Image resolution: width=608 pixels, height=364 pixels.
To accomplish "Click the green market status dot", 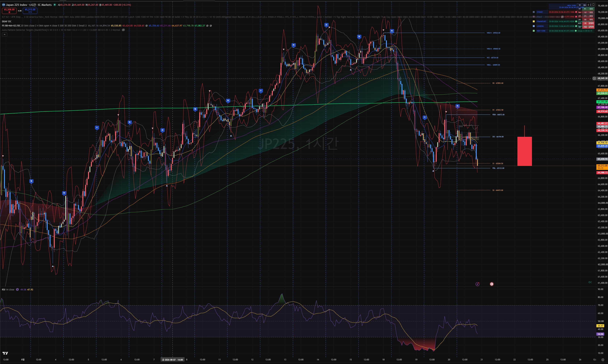I will [55, 5].
